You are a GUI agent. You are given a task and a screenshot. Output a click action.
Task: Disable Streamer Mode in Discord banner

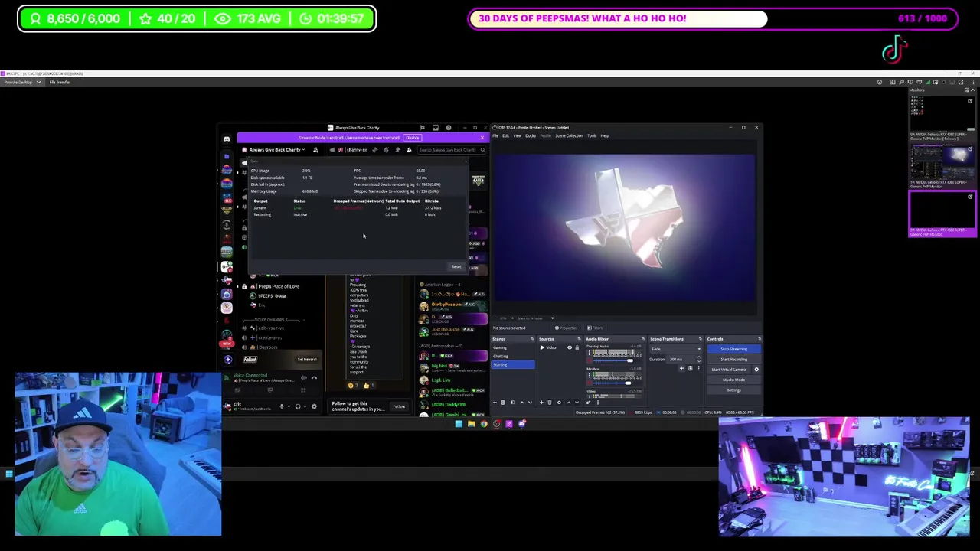pos(413,138)
